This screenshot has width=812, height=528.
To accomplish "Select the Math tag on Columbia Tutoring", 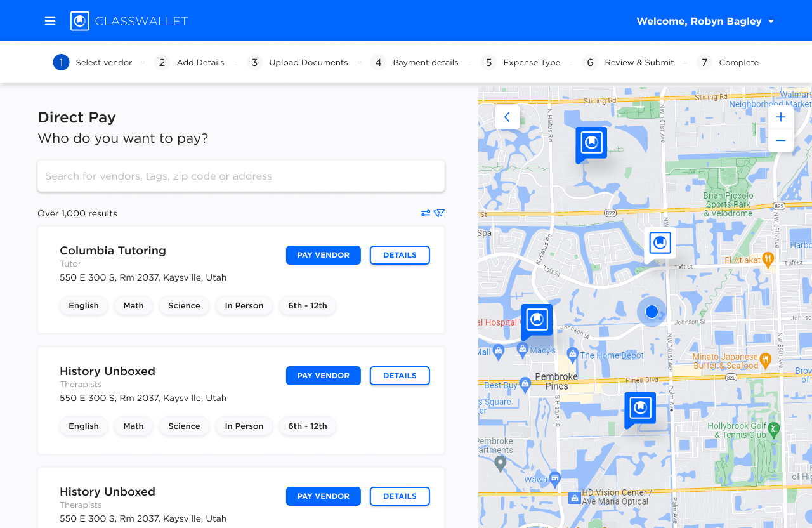I will 133,305.
